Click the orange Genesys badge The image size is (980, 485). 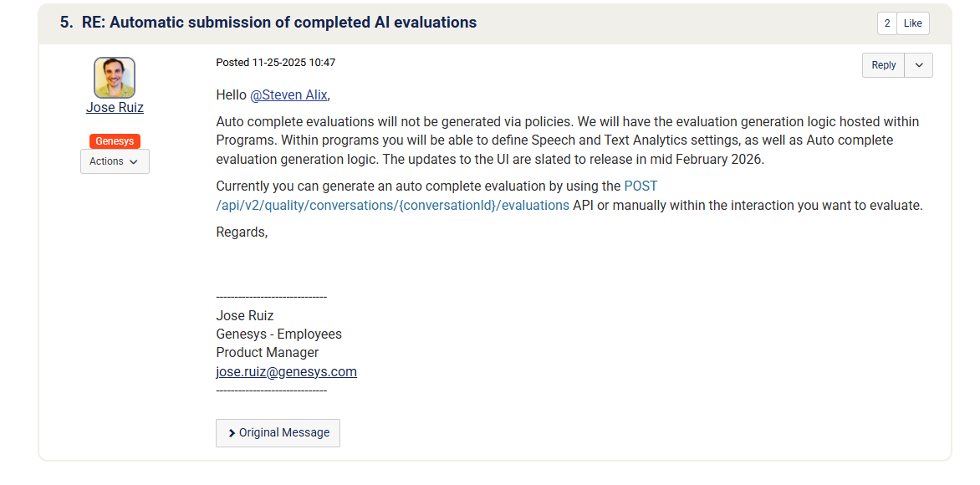click(115, 141)
